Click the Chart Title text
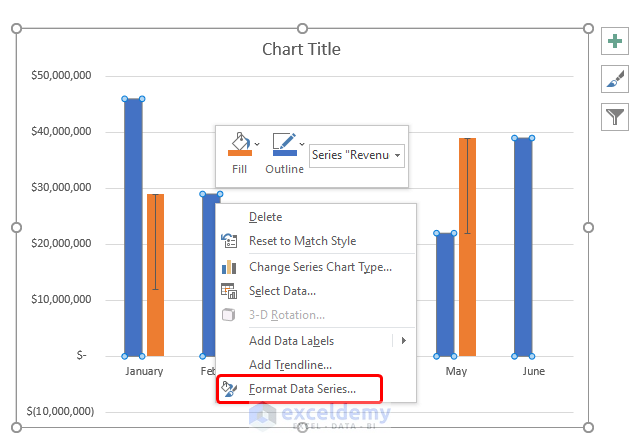 (x=301, y=49)
